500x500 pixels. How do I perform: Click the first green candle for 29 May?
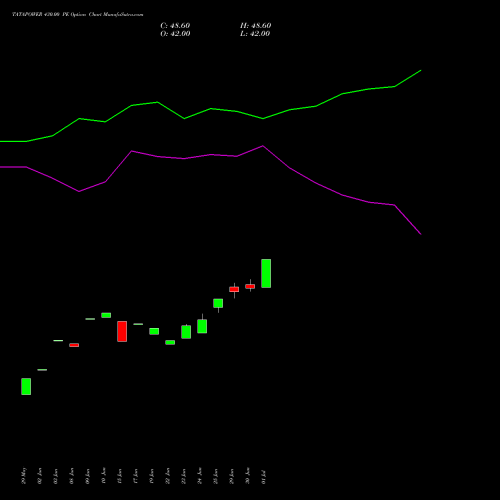(x=26, y=386)
